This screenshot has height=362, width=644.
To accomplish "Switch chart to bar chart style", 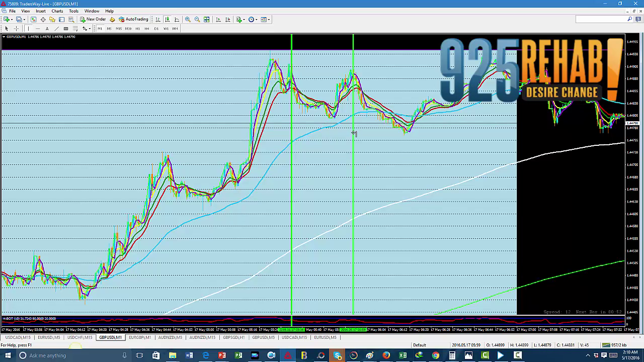I will point(158,20).
